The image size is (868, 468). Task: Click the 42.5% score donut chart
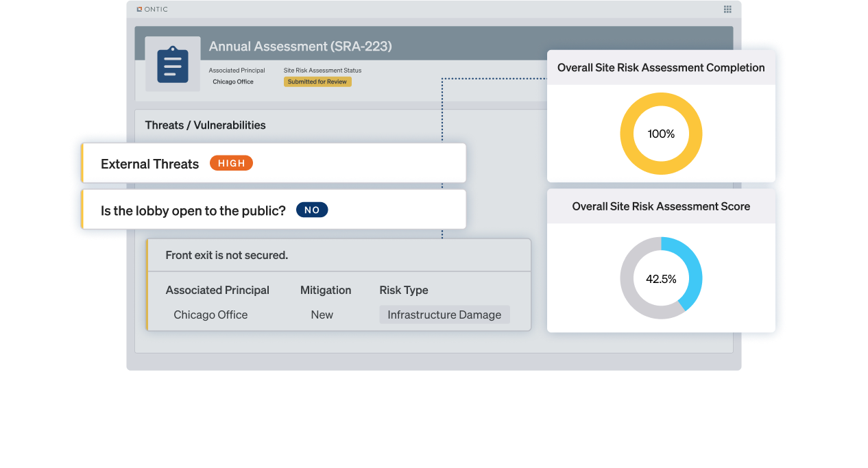click(661, 278)
